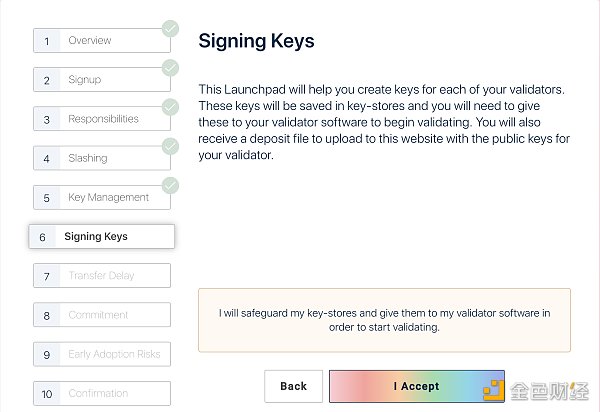Click the green checkmark on Overview step
The width and height of the screenshot is (600, 412).
[170, 29]
